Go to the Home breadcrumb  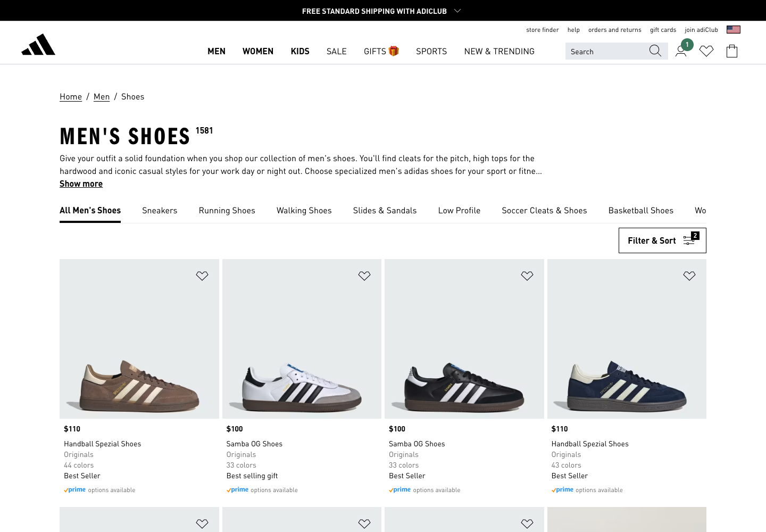coord(71,96)
